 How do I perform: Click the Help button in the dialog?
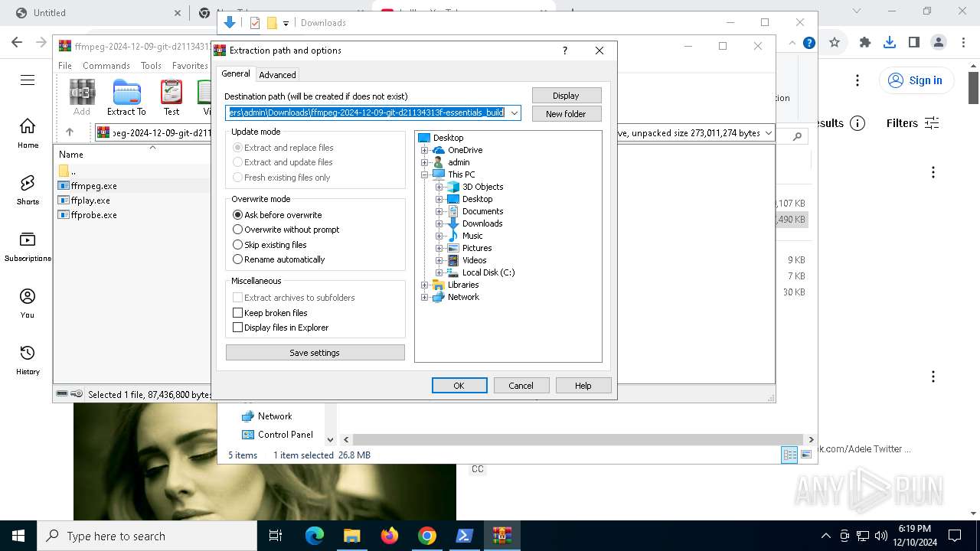point(583,386)
